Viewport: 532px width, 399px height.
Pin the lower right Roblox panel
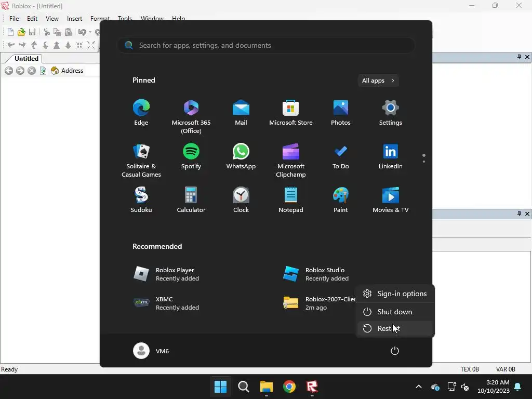[x=519, y=214]
